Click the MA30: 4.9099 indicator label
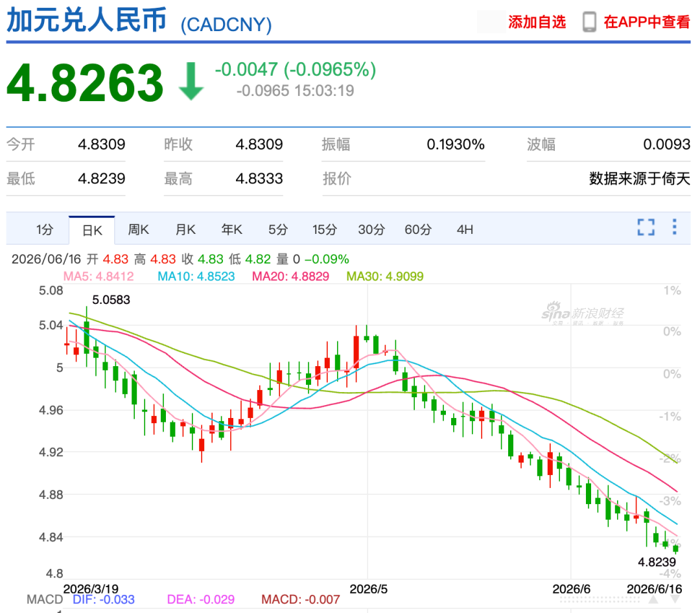Screen dimensions: 700x613 (x=385, y=276)
